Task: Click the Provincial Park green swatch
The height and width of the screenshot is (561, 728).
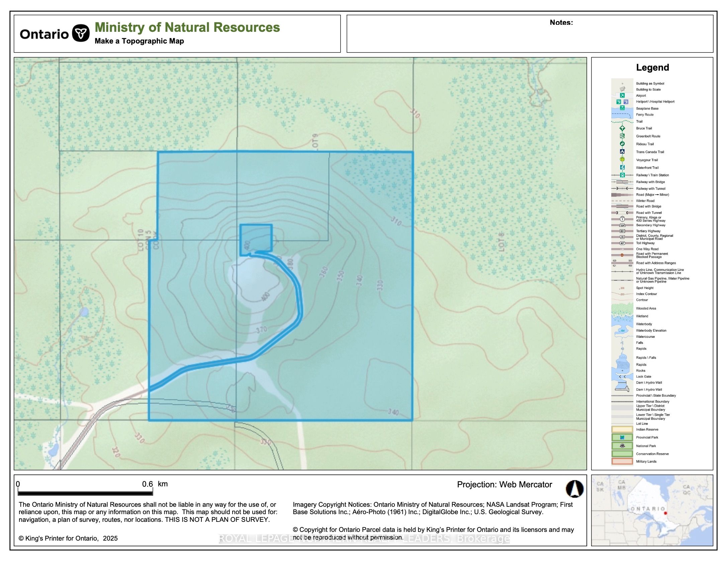Action: coord(622,437)
